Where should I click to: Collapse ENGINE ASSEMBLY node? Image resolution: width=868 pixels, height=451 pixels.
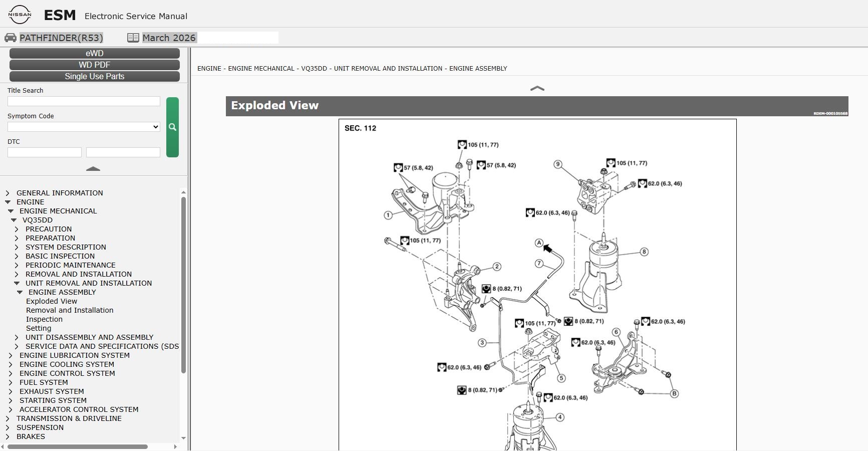[20, 292]
